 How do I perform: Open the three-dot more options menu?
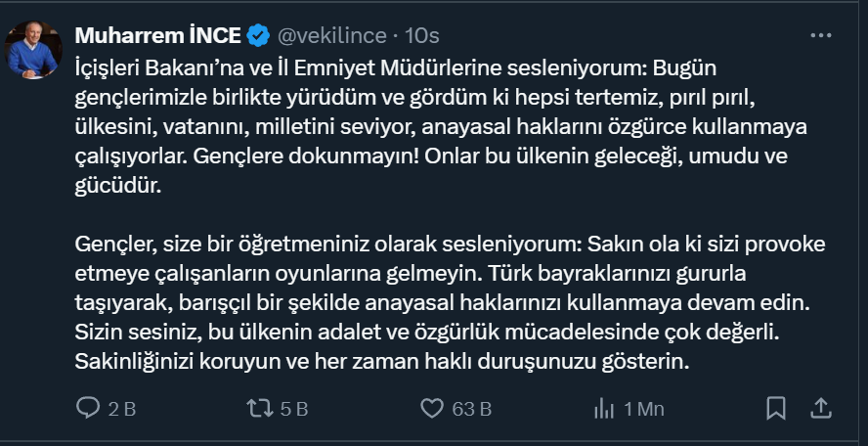820,35
